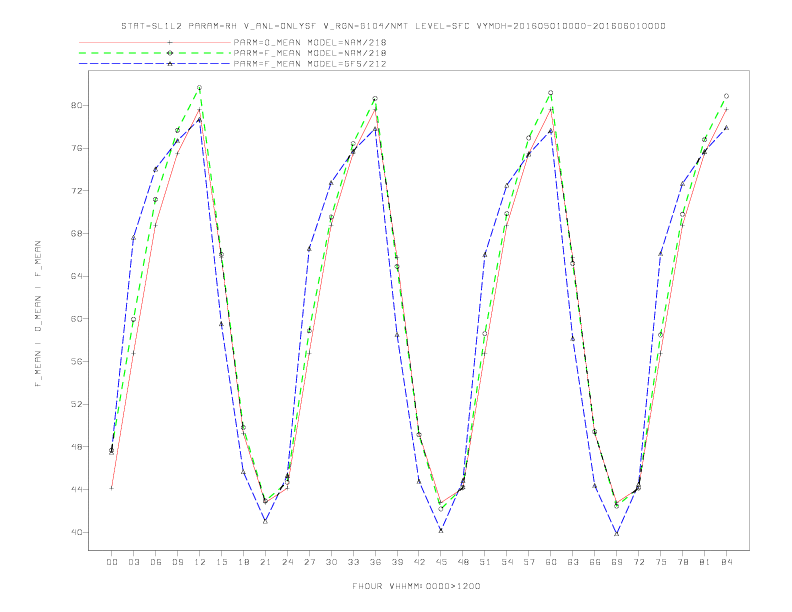Click the blue triangle marker at hour 69 minimum

(x=617, y=533)
